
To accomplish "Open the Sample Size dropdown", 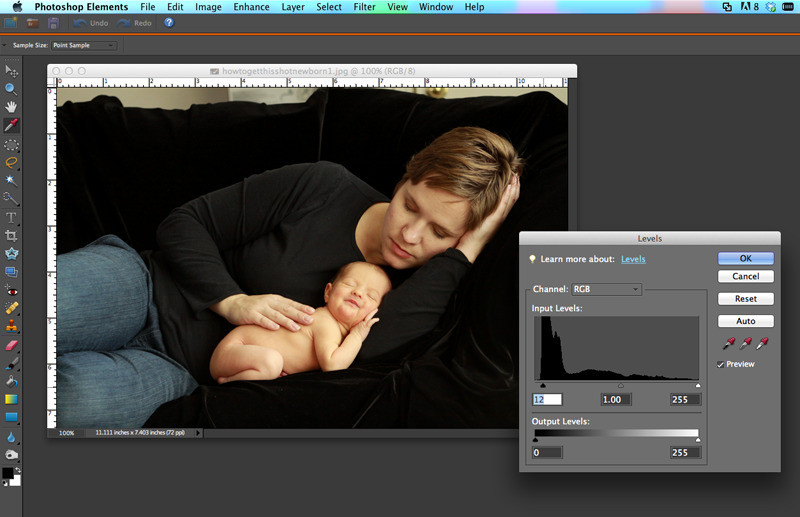I will 84,45.
